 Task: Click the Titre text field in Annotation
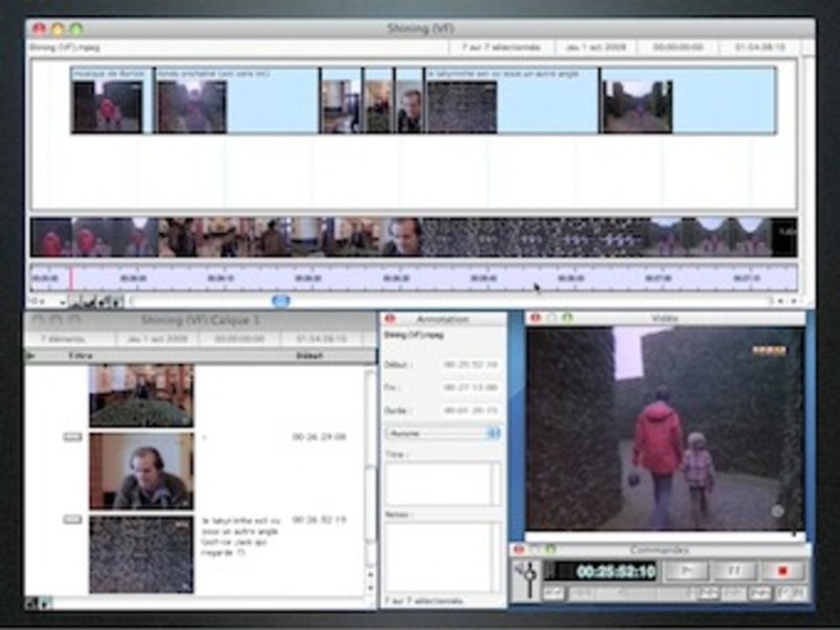click(x=443, y=484)
